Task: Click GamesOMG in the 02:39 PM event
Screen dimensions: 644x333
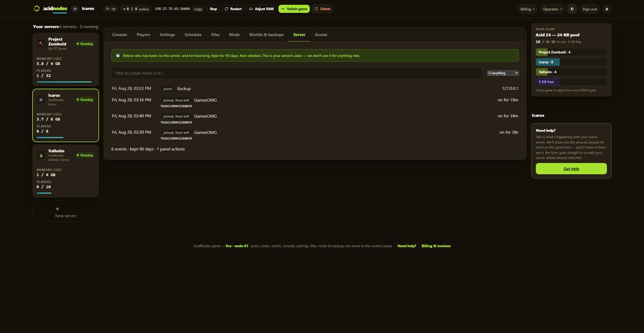Action: (x=205, y=132)
